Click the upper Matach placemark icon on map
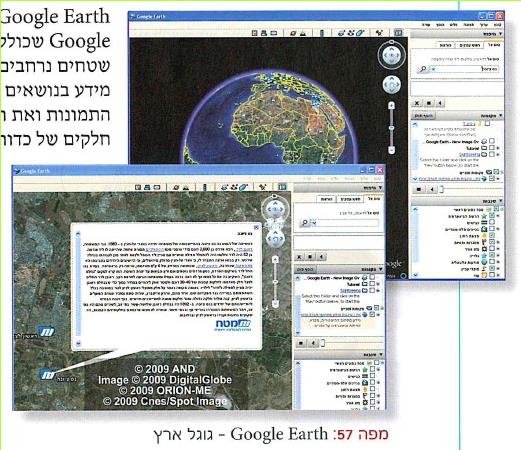Screen dimensions: 521x450 click(x=47, y=331)
